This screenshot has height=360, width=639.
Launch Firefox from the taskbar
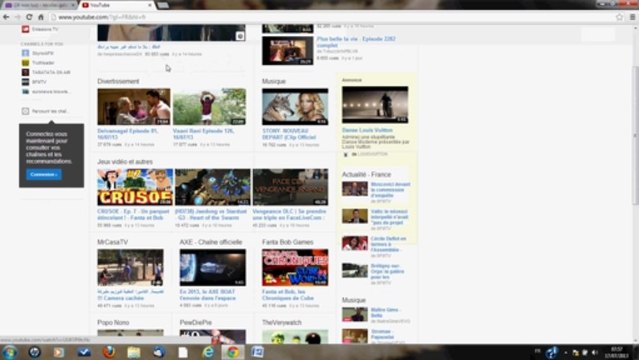pyautogui.click(x=109, y=352)
